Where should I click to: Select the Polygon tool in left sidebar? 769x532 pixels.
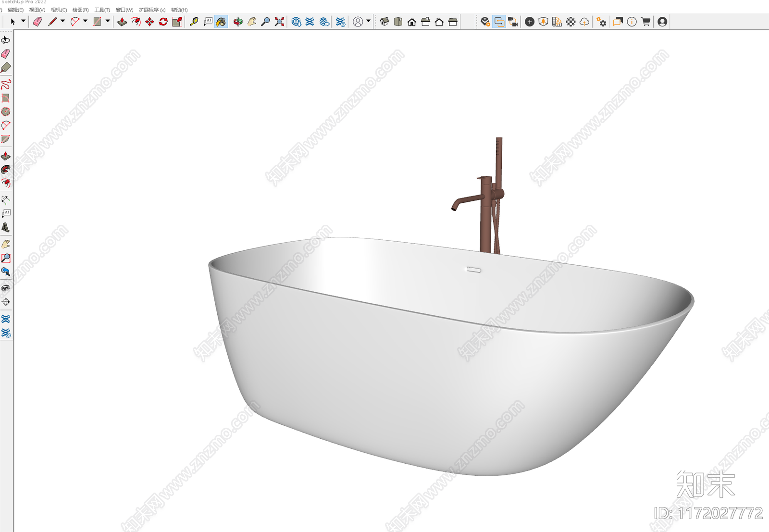click(x=6, y=111)
